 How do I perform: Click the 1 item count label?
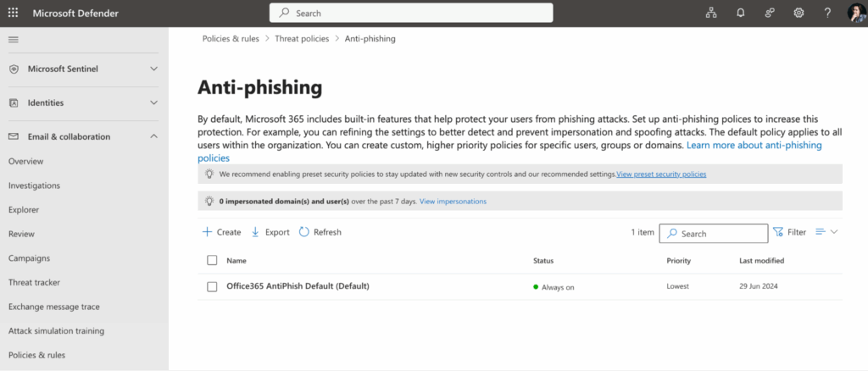(643, 232)
